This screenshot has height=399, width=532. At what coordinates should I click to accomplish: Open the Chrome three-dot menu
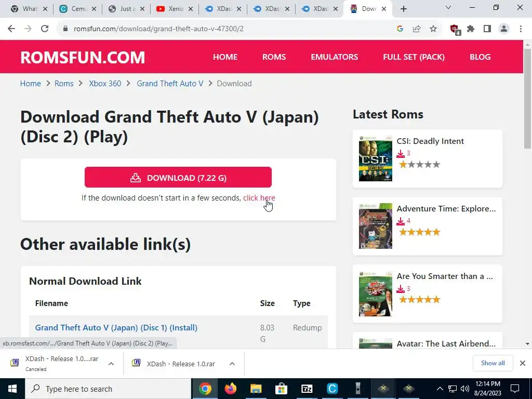point(521,29)
